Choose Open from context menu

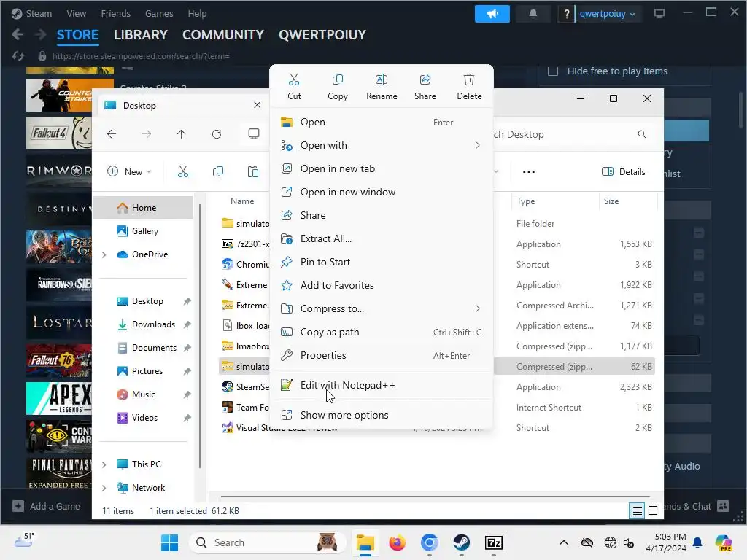[381, 122]
